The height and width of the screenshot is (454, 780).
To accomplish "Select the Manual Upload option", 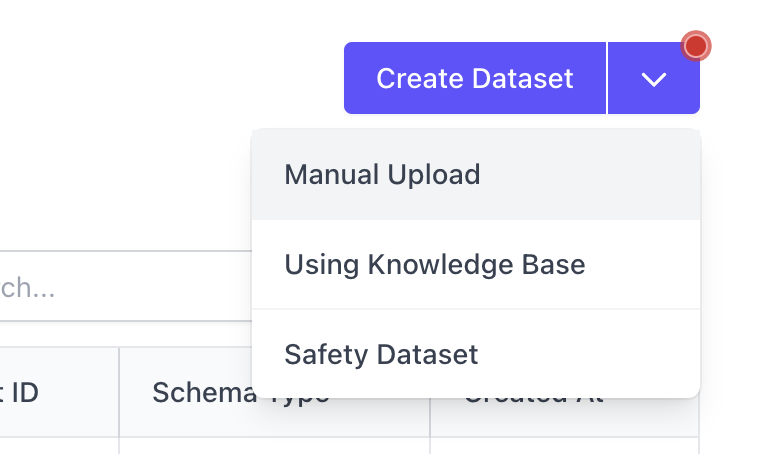I will pyautogui.click(x=476, y=175).
